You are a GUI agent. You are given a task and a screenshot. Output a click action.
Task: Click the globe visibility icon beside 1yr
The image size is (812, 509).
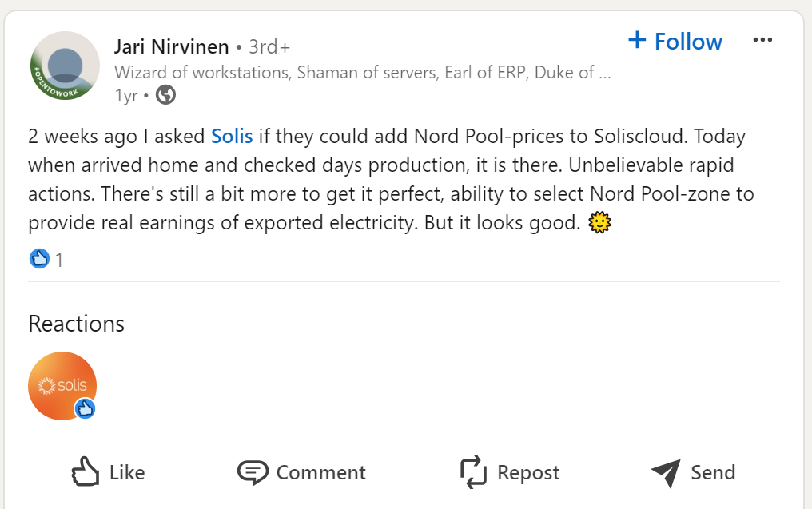point(166,95)
